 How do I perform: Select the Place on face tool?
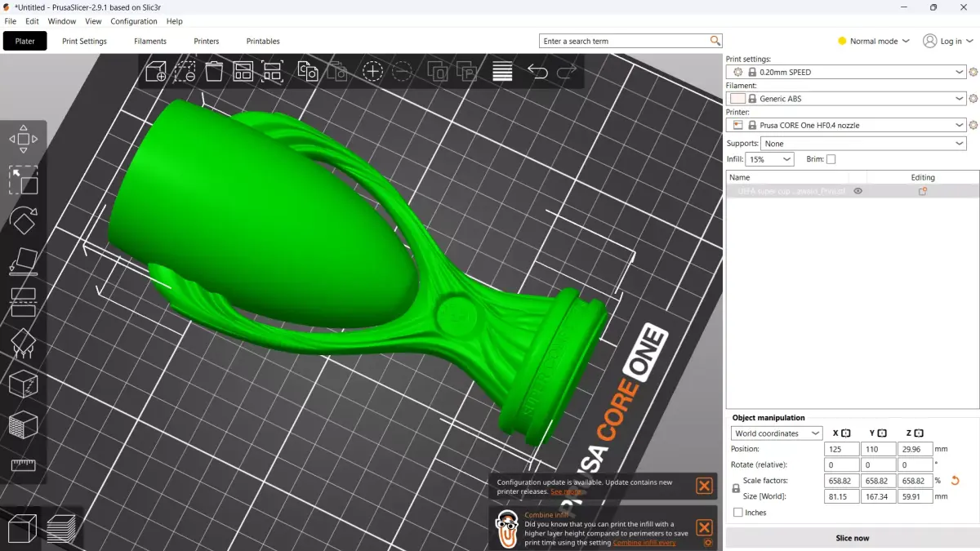[x=23, y=262]
